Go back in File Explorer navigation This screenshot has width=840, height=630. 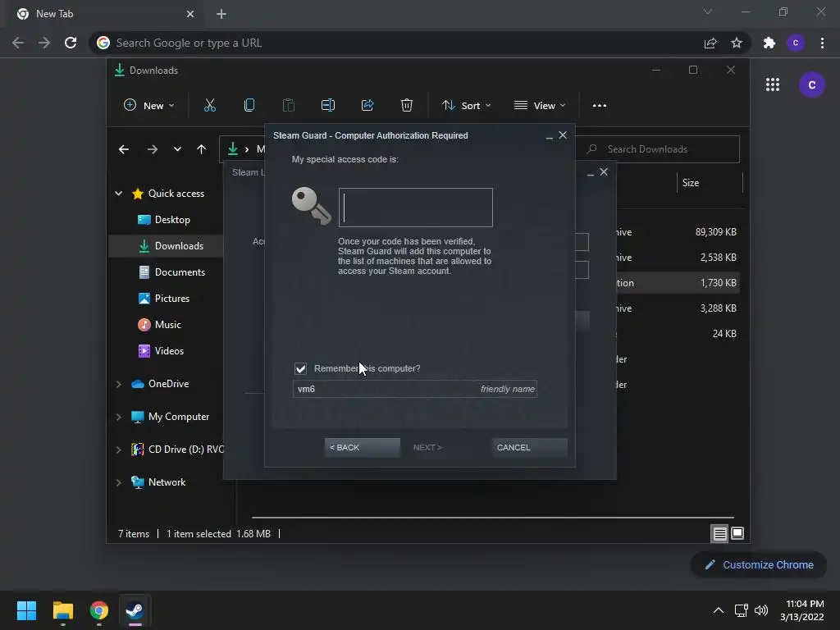tap(124, 149)
